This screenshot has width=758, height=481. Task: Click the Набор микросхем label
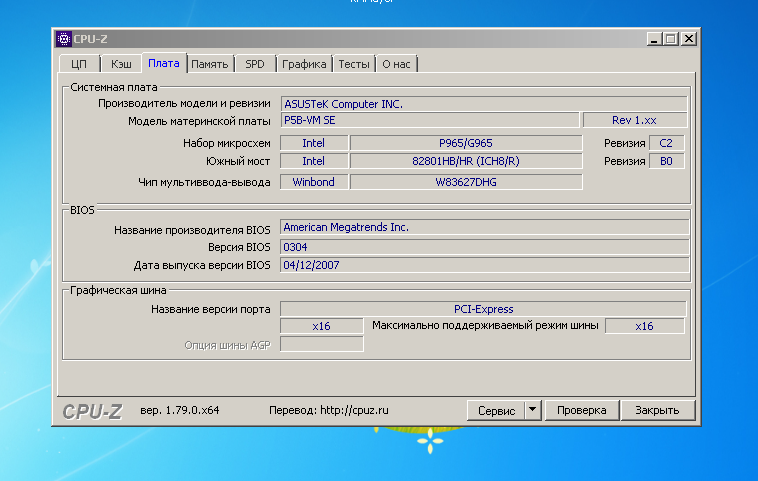point(227,143)
